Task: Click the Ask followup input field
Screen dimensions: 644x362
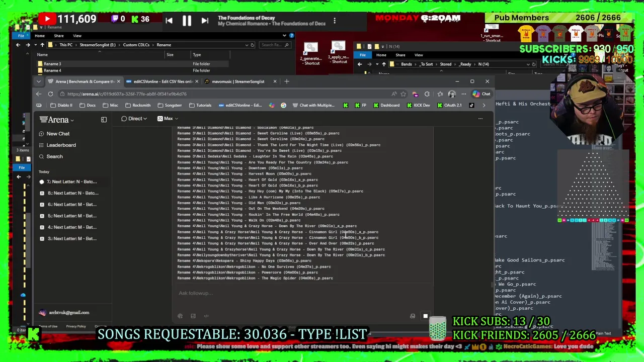Action: [302, 293]
